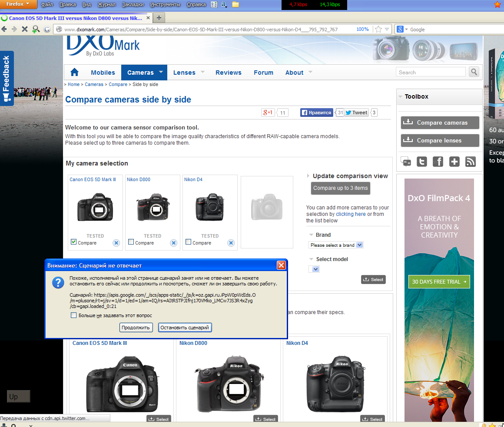Viewport: 504px width, 427px height.
Task: Click Остановить сценарий button
Action: pos(185,328)
